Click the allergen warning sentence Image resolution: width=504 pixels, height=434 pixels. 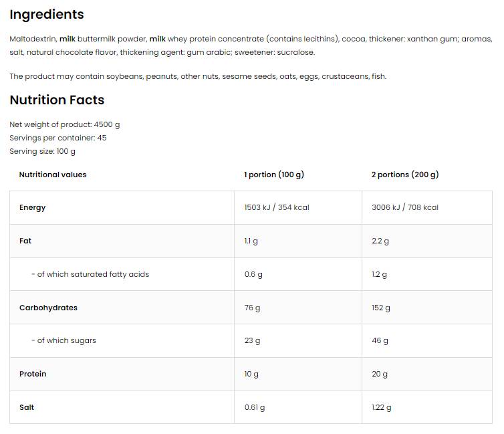pos(198,76)
